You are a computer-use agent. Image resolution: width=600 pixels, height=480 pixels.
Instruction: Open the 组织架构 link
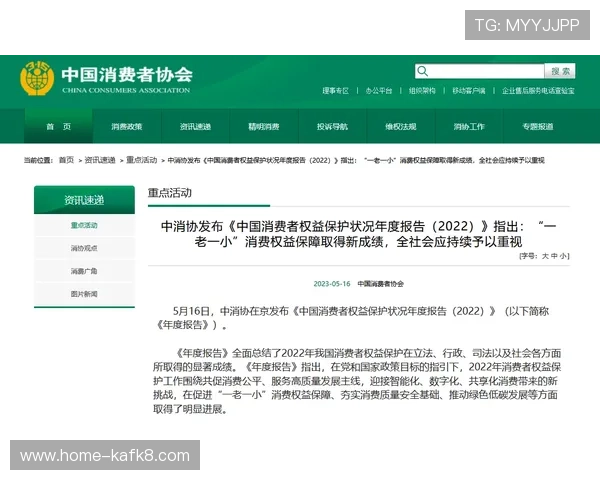422,91
